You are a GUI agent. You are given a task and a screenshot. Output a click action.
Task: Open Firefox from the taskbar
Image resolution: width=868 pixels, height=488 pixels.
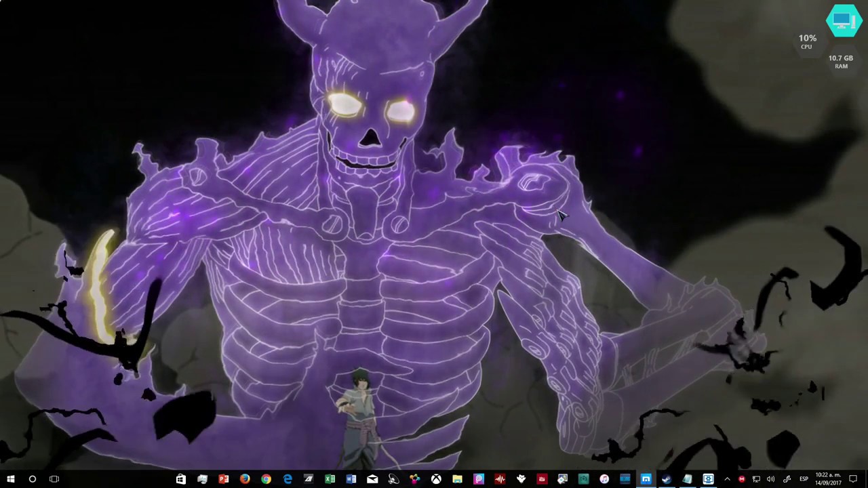(245, 480)
